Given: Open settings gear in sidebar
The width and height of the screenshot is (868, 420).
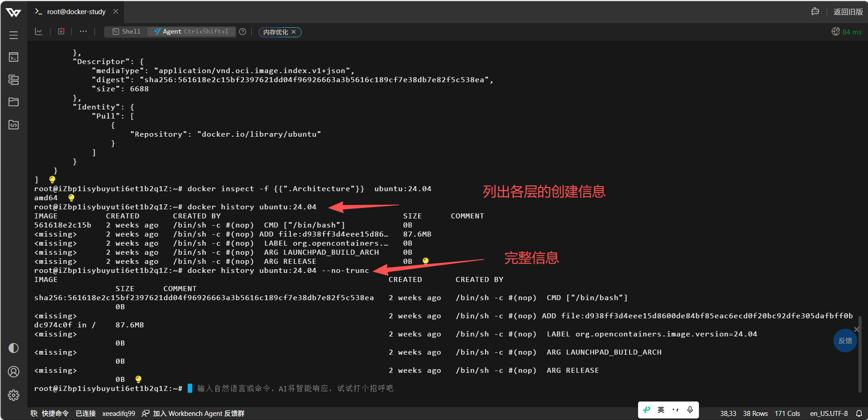Looking at the screenshot, I should pyautogui.click(x=14, y=395).
